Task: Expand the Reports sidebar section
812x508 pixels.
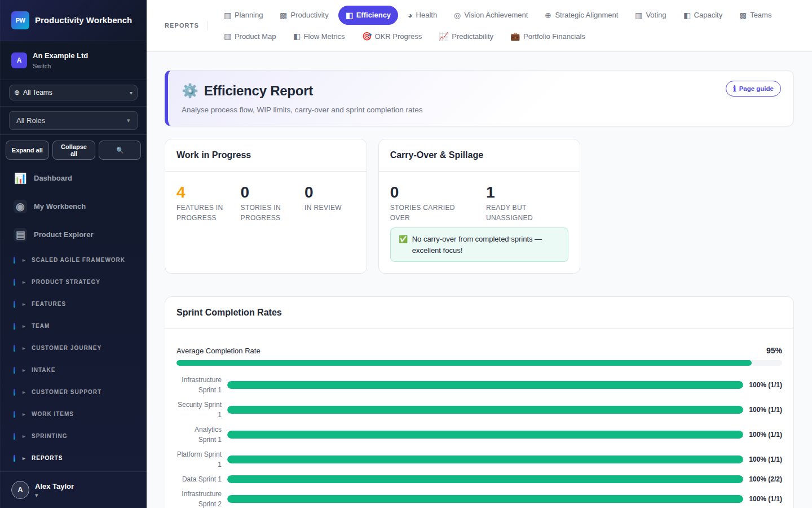Action: click(73, 458)
